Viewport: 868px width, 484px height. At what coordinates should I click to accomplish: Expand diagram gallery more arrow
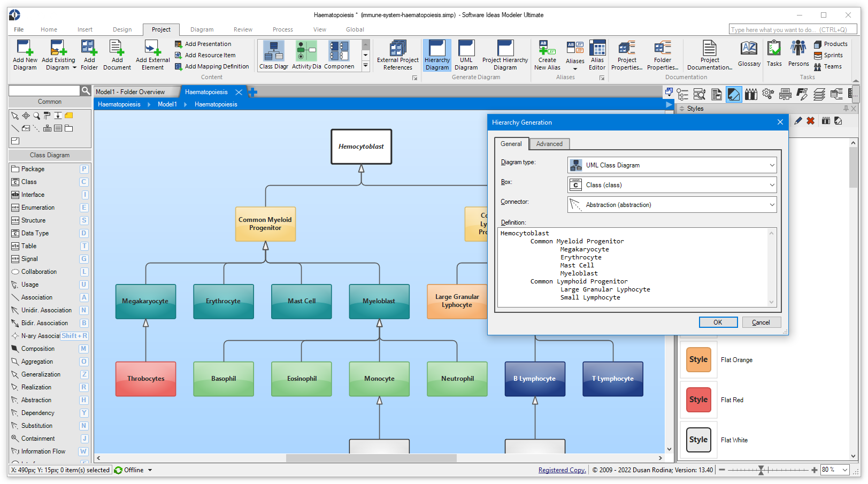(x=366, y=66)
